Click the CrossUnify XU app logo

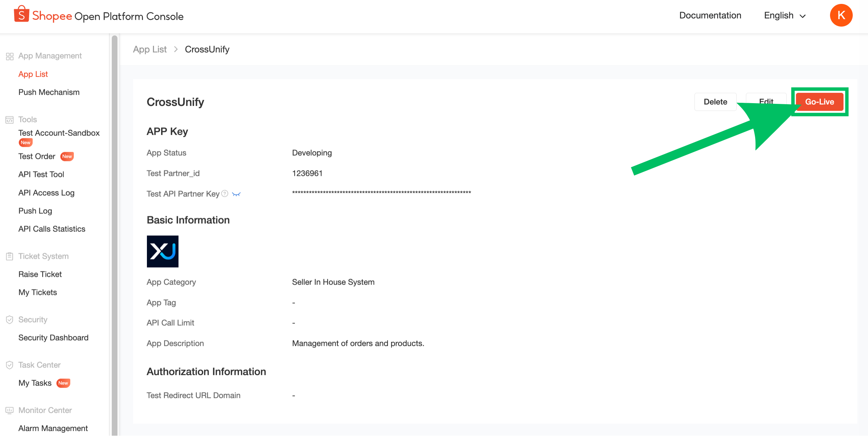tap(163, 251)
